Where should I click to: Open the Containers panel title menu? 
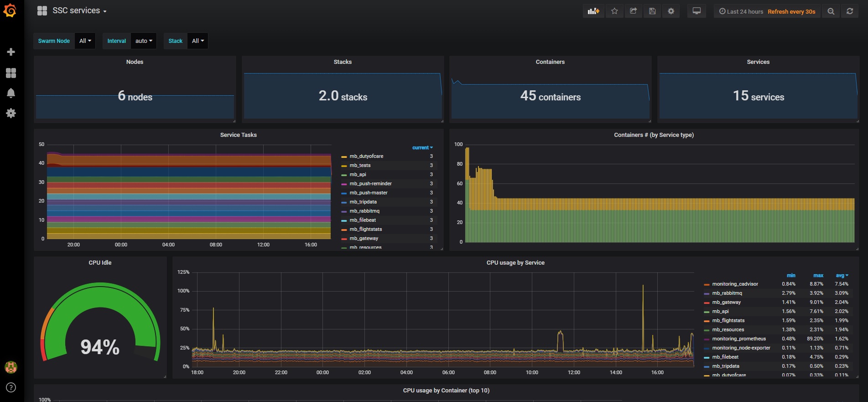pyautogui.click(x=550, y=62)
